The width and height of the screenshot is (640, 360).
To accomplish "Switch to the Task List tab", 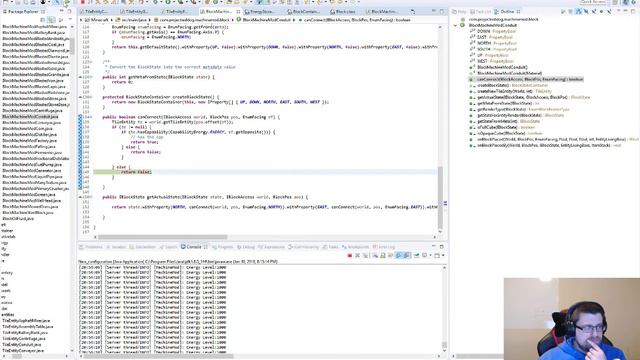I will pyautogui.click(x=480, y=11).
